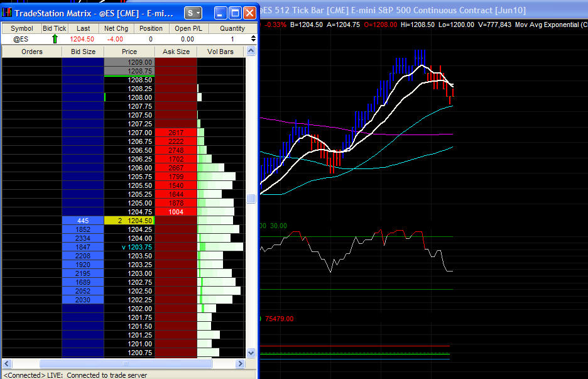
Task: Click ask size 2222 at 1206.75
Action: pyautogui.click(x=176, y=141)
